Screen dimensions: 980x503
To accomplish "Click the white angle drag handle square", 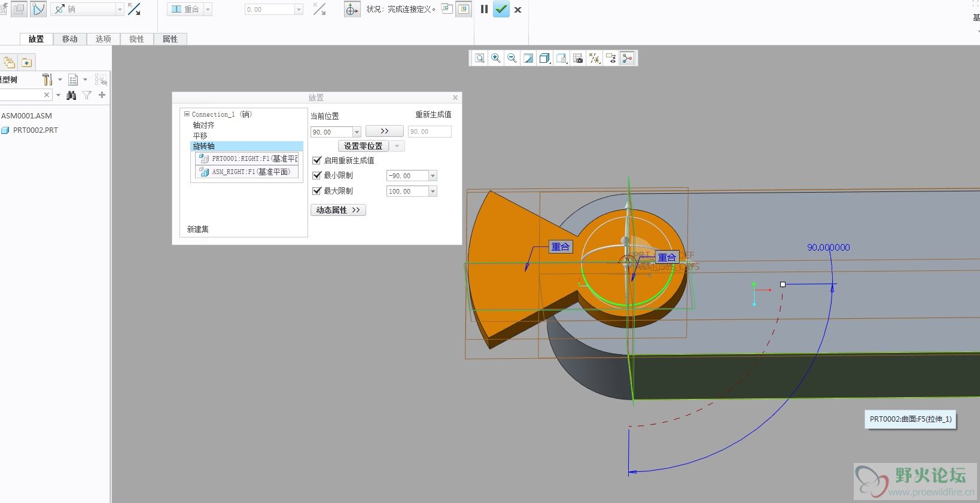I will point(783,284).
